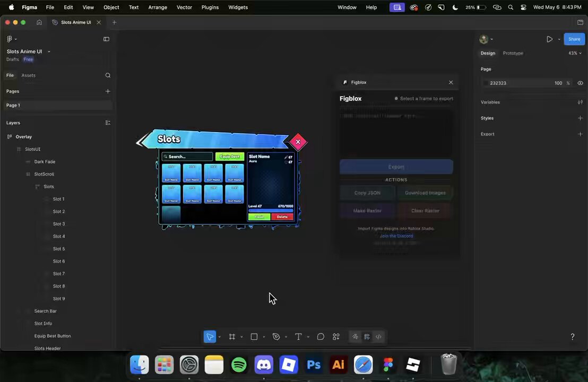Add a new page with plus icon

[x=108, y=91]
